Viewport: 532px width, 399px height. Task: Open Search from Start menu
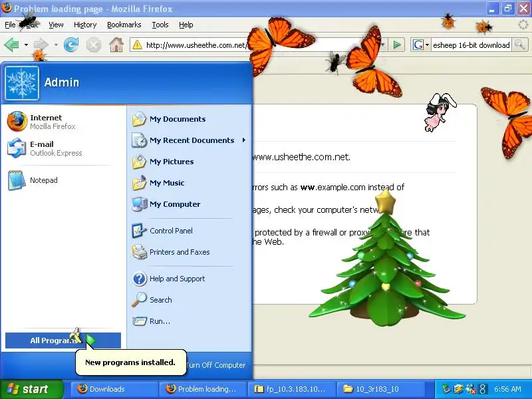190,300
